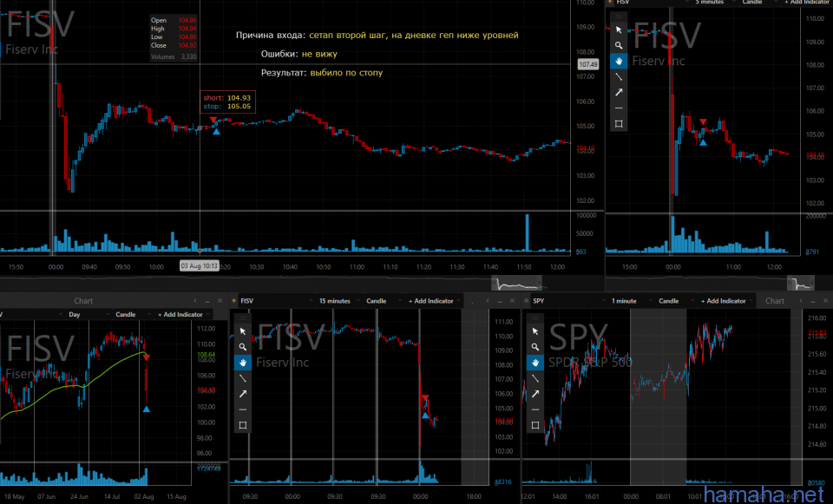This screenshot has height=504, width=833.
Task: Select the hand pan tool in 15-minute FISV chart
Action: coord(243,363)
